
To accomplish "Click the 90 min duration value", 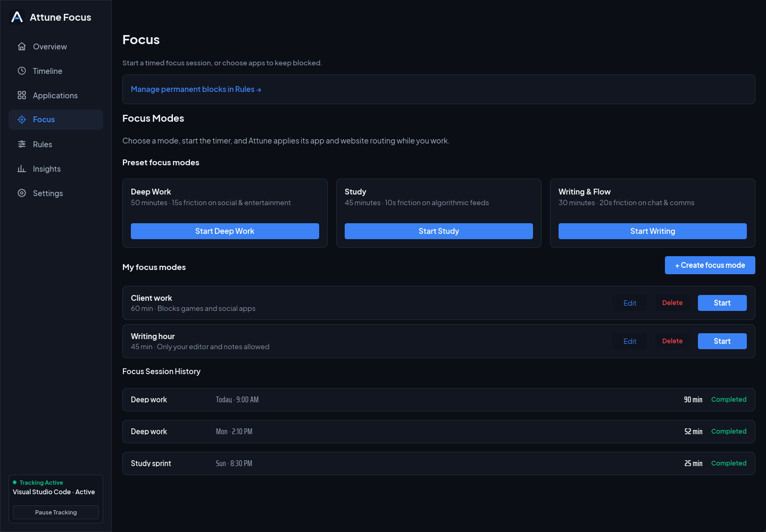I will pyautogui.click(x=693, y=400).
